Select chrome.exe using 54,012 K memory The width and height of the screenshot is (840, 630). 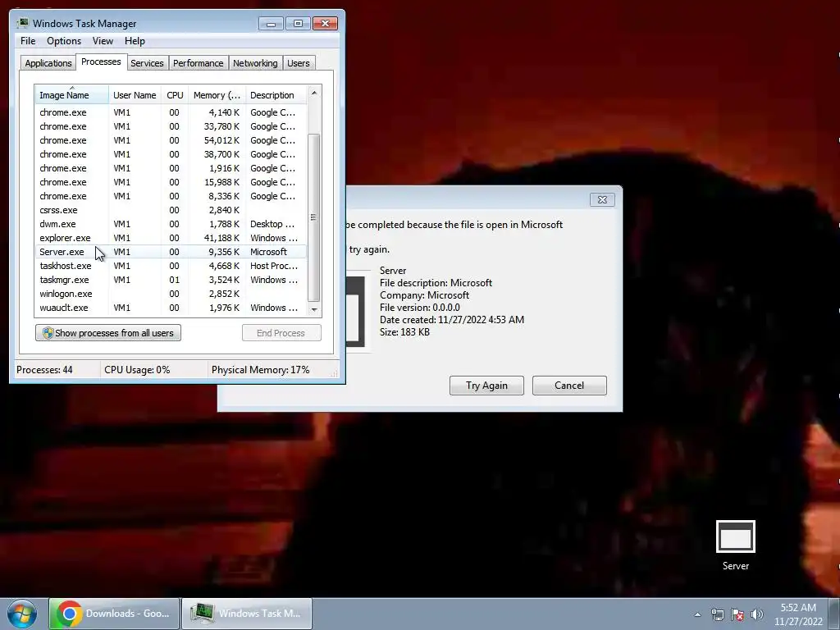point(171,140)
